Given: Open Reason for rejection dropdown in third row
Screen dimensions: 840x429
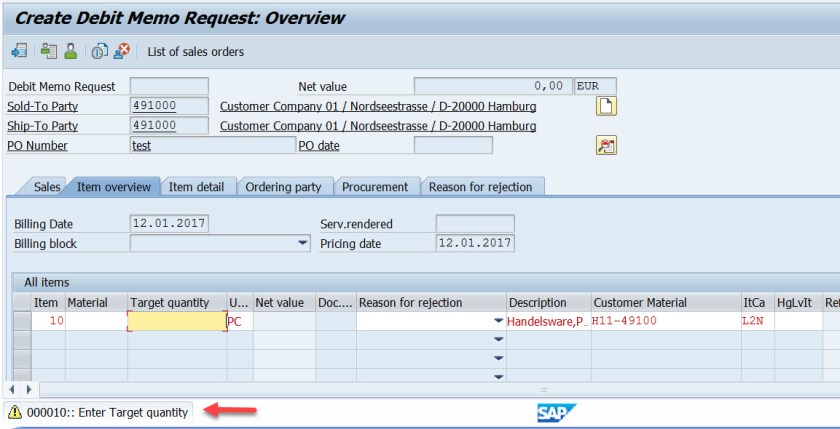Looking at the screenshot, I should click(499, 358).
